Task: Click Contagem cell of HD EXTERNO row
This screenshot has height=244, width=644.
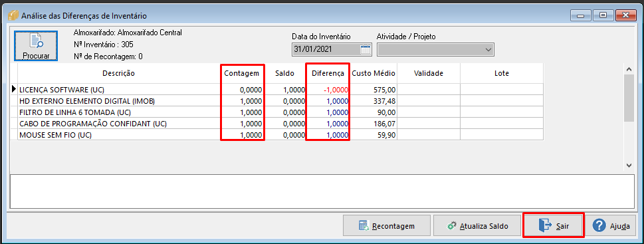Action: pos(242,100)
